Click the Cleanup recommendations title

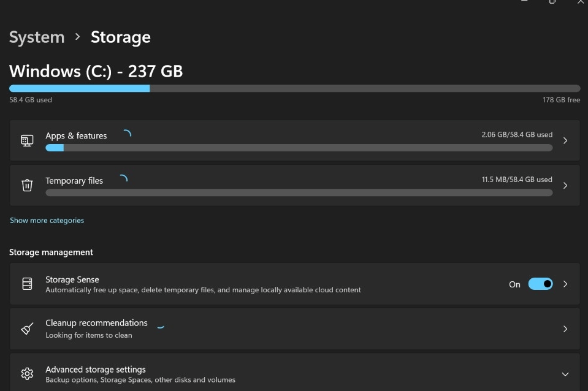tap(96, 323)
